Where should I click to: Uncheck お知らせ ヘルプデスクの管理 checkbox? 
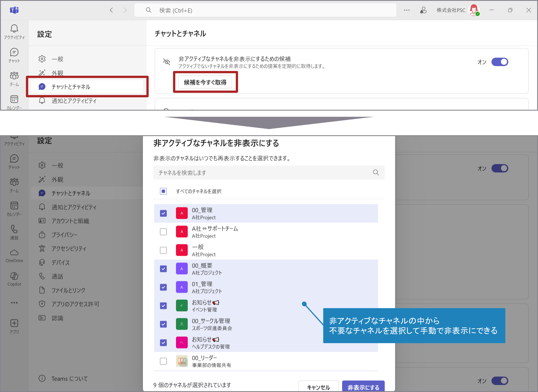tap(163, 343)
